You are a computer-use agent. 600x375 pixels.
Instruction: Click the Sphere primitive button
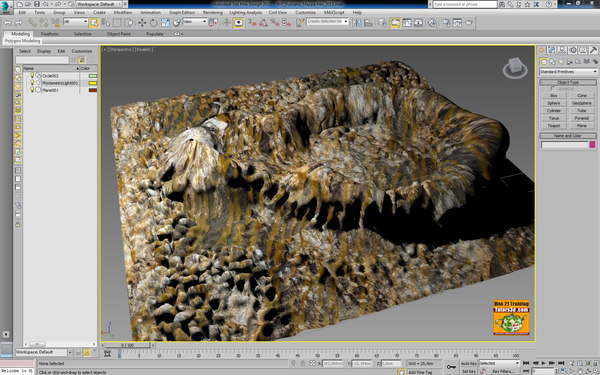554,103
